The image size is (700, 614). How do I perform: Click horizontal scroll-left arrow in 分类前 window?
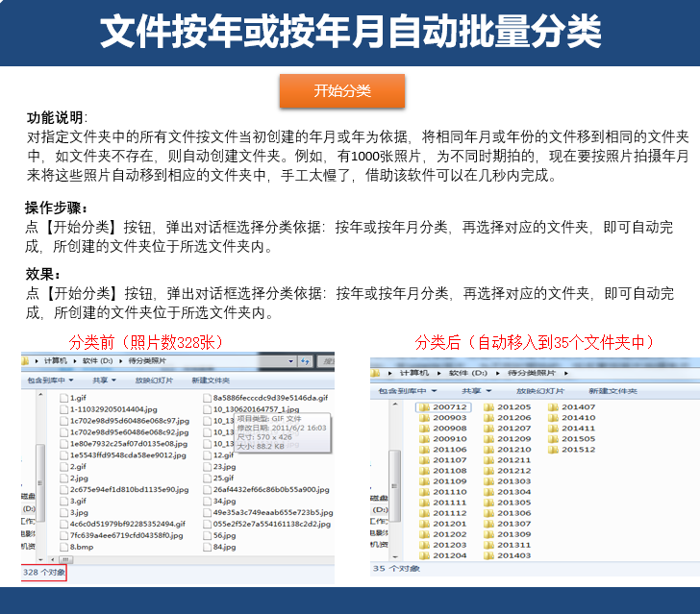coord(53,559)
